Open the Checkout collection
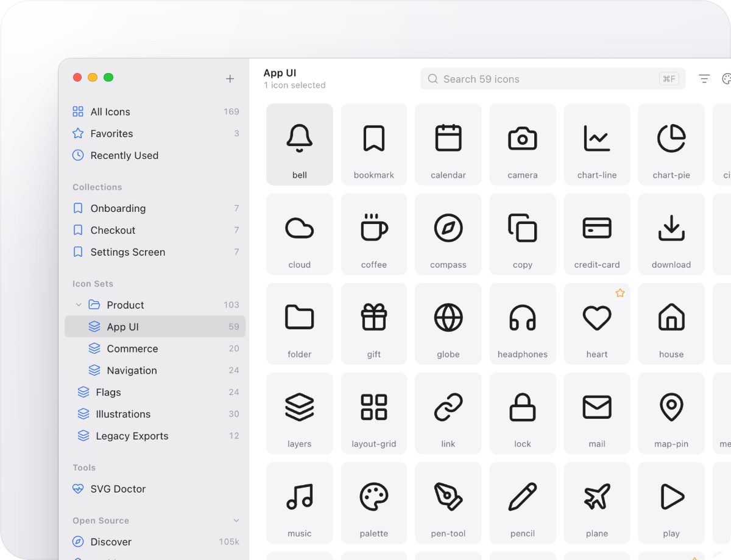731x560 pixels. pos(155,230)
